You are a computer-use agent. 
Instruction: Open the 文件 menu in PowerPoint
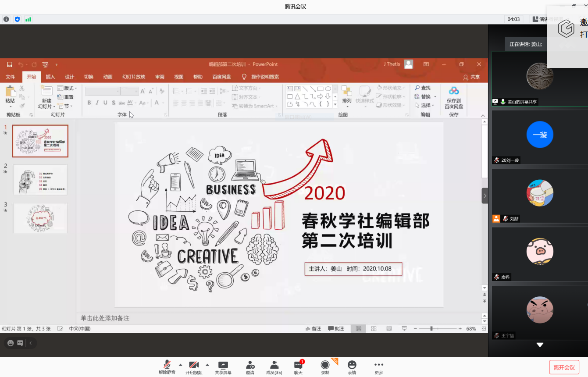[11, 77]
